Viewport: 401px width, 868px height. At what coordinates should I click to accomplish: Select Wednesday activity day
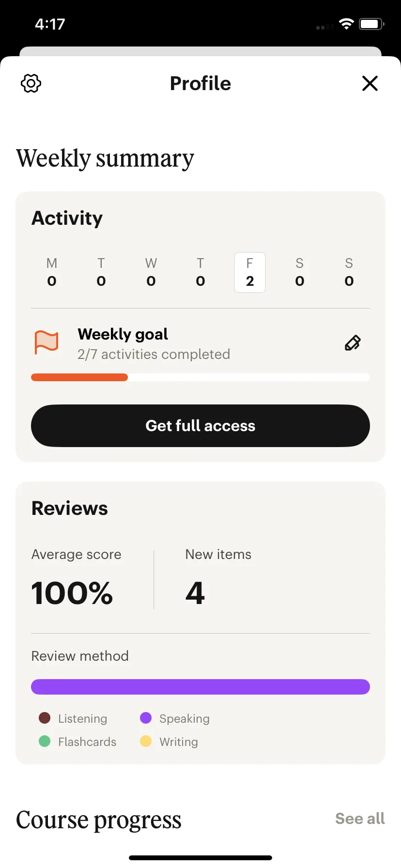pos(151,272)
